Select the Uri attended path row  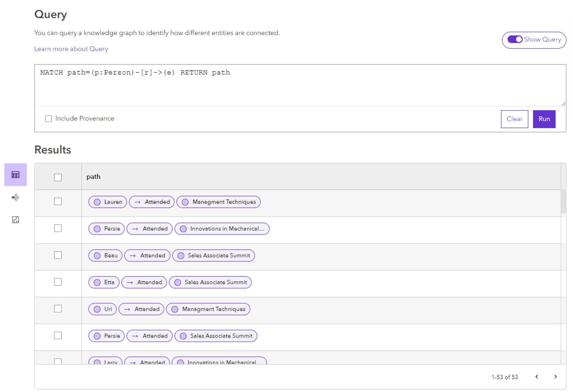[x=58, y=309]
